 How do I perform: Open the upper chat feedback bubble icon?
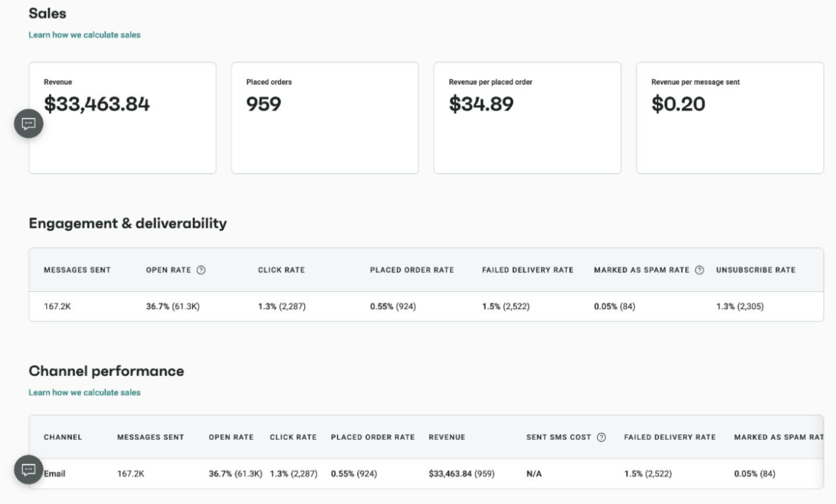click(x=28, y=123)
